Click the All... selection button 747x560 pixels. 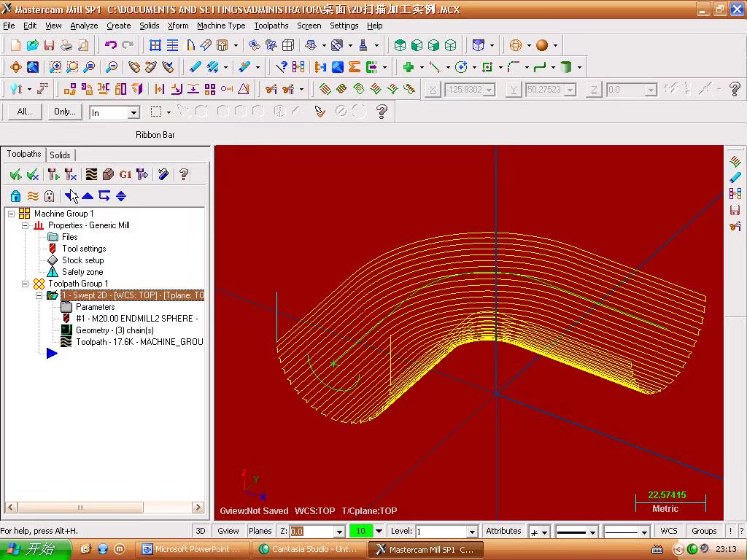[x=24, y=112]
